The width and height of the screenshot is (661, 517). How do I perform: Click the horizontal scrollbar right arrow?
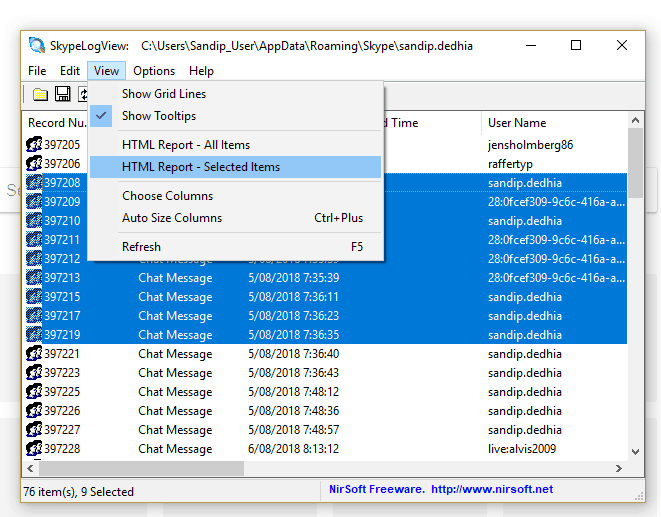(x=618, y=469)
